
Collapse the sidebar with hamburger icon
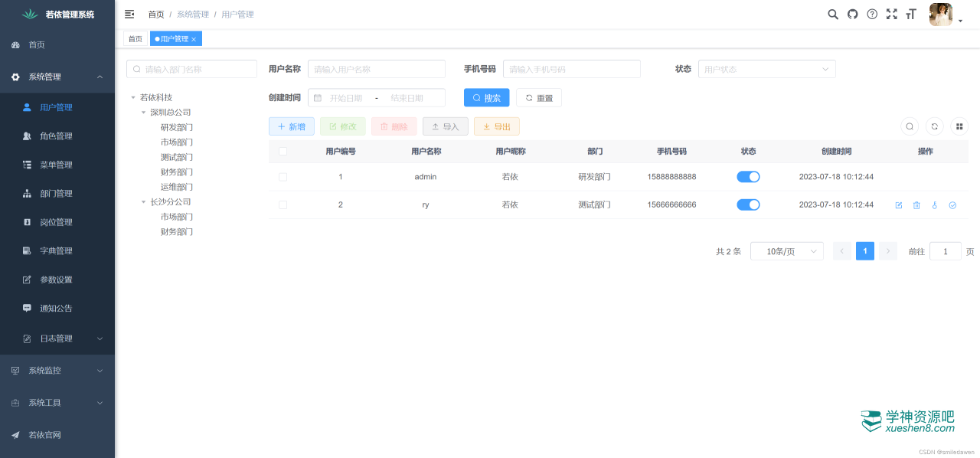click(x=129, y=15)
